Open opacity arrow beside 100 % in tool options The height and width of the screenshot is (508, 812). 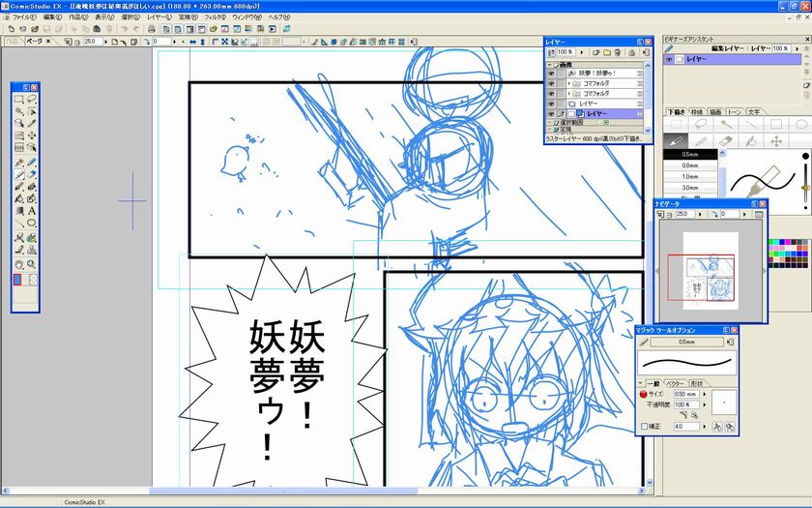pos(705,404)
